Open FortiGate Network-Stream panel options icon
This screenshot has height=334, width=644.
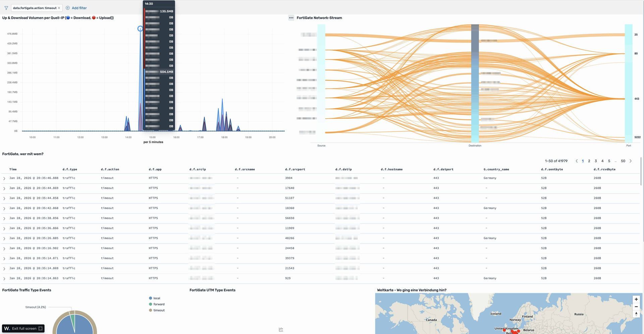pyautogui.click(x=291, y=18)
